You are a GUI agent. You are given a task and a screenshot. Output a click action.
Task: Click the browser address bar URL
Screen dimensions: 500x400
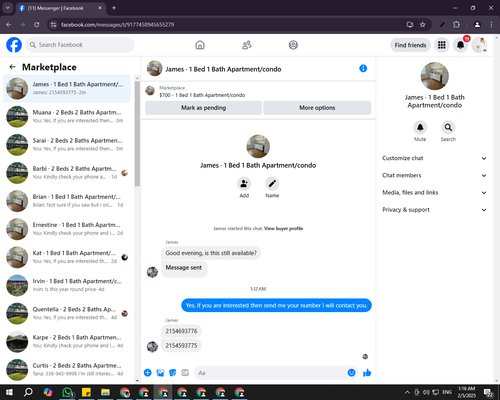[x=117, y=25]
